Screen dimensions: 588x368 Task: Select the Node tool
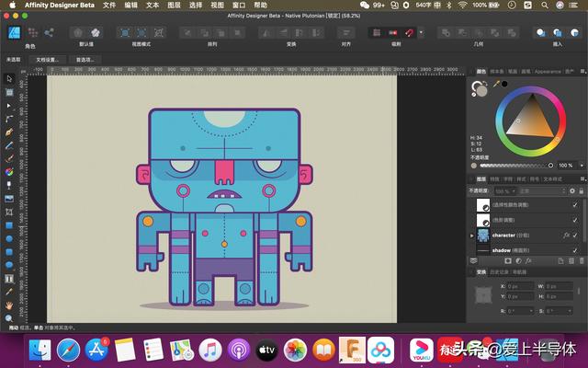point(9,106)
